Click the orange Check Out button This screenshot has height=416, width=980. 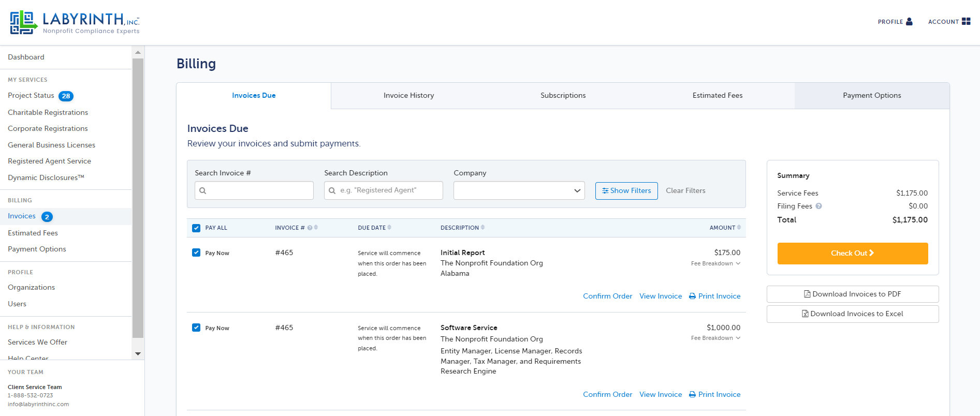coord(853,254)
